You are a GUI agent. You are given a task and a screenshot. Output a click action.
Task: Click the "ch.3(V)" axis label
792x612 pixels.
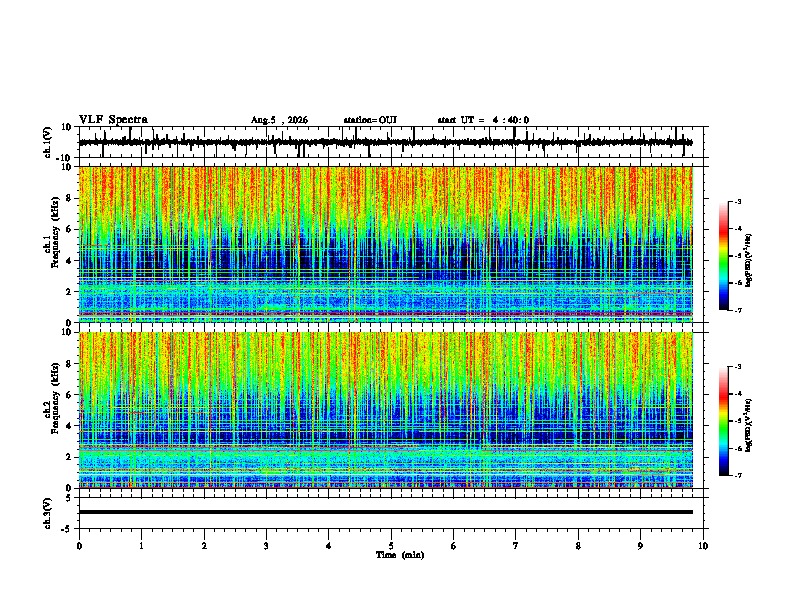click(x=47, y=513)
